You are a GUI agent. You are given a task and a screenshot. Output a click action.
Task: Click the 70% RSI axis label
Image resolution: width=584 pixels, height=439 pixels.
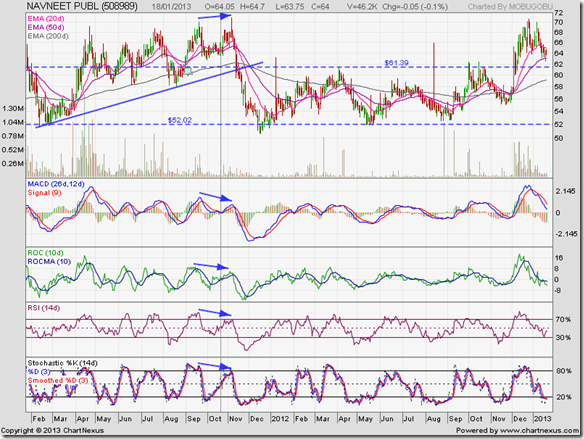563,319
